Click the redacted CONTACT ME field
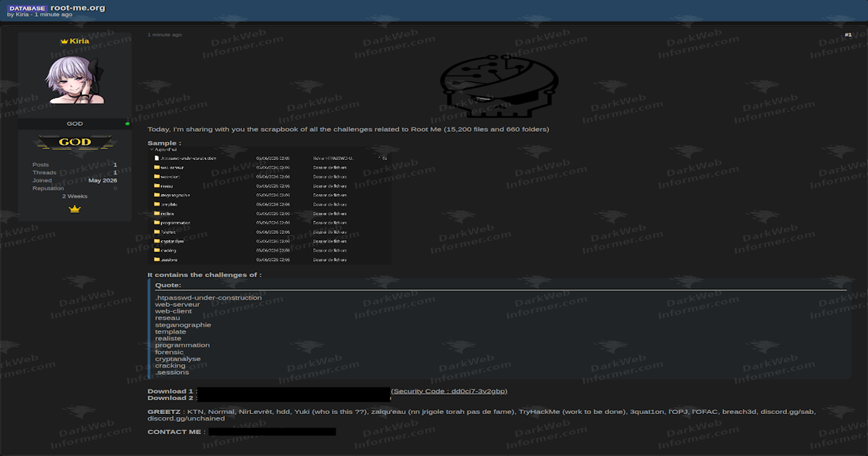This screenshot has width=868, height=456. click(x=272, y=431)
